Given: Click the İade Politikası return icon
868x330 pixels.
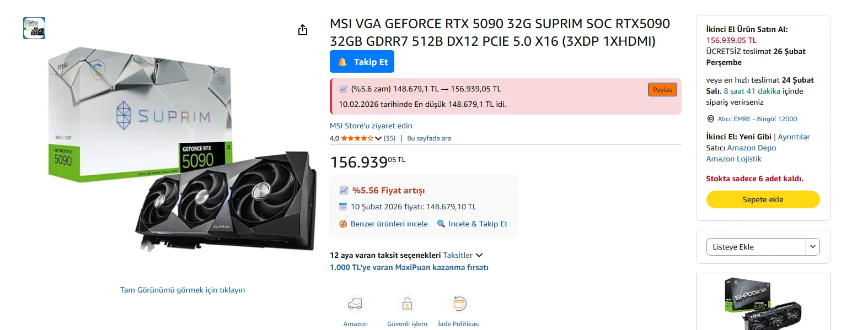Looking at the screenshot, I should pos(459,304).
